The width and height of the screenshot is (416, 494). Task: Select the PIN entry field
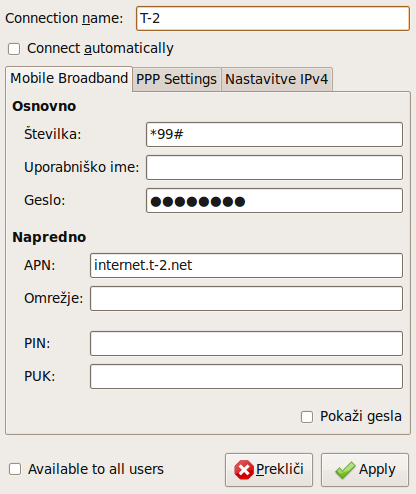pyautogui.click(x=246, y=343)
